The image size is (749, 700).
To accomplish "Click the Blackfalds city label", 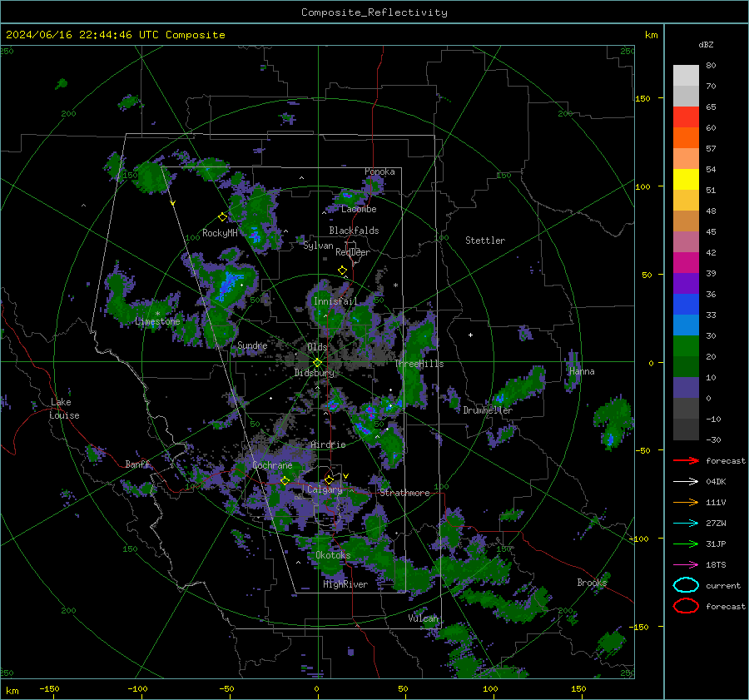I will (x=354, y=231).
